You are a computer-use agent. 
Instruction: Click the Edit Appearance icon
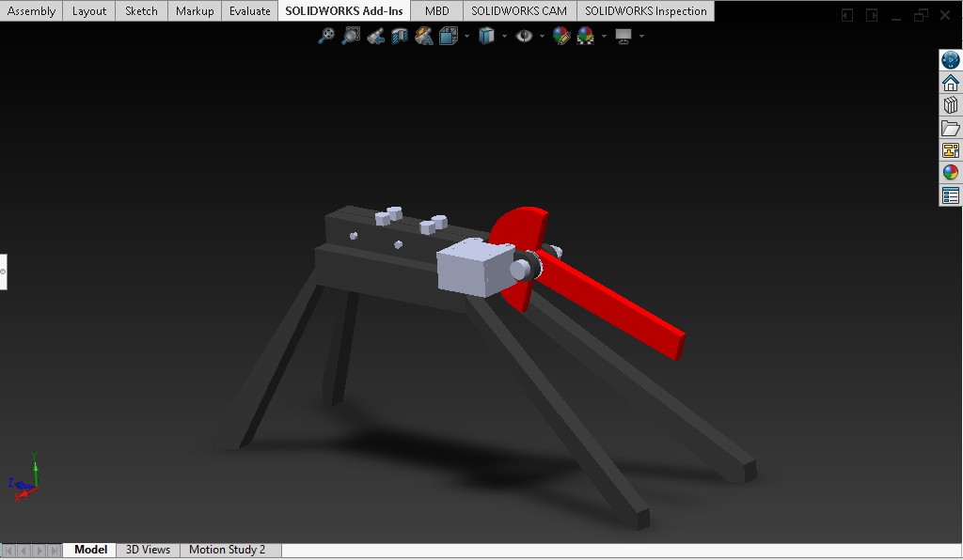(561, 36)
